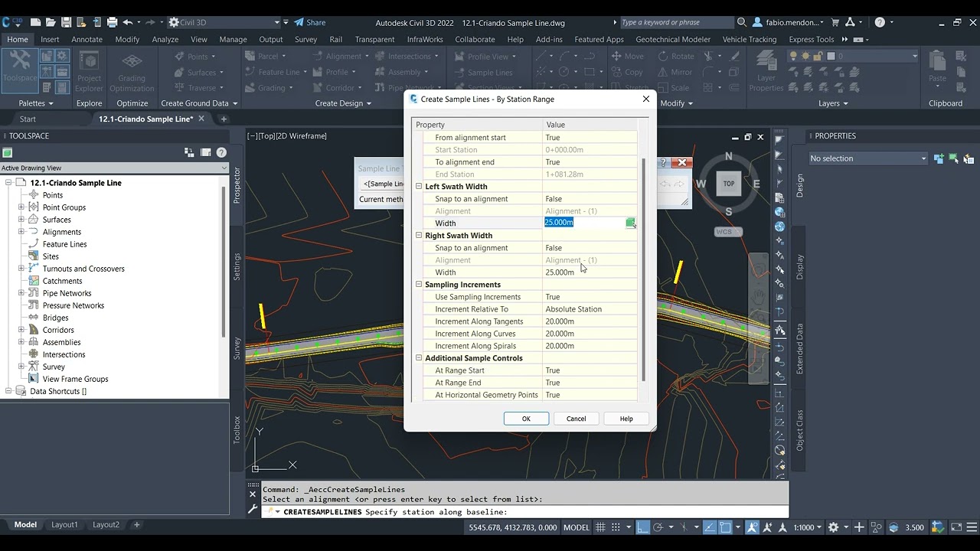The height and width of the screenshot is (551, 980).
Task: Collapse the Sampling Increments section
Action: point(419,285)
